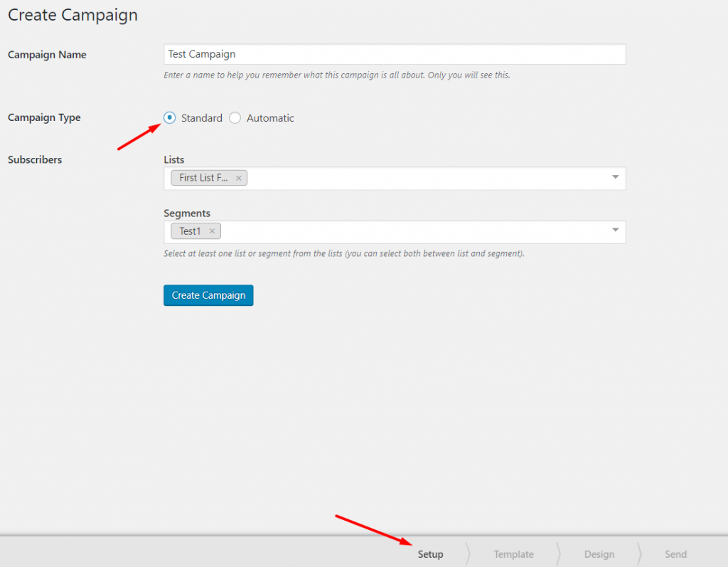Remove the First List tag from Lists
The image size is (728, 567).
239,178
